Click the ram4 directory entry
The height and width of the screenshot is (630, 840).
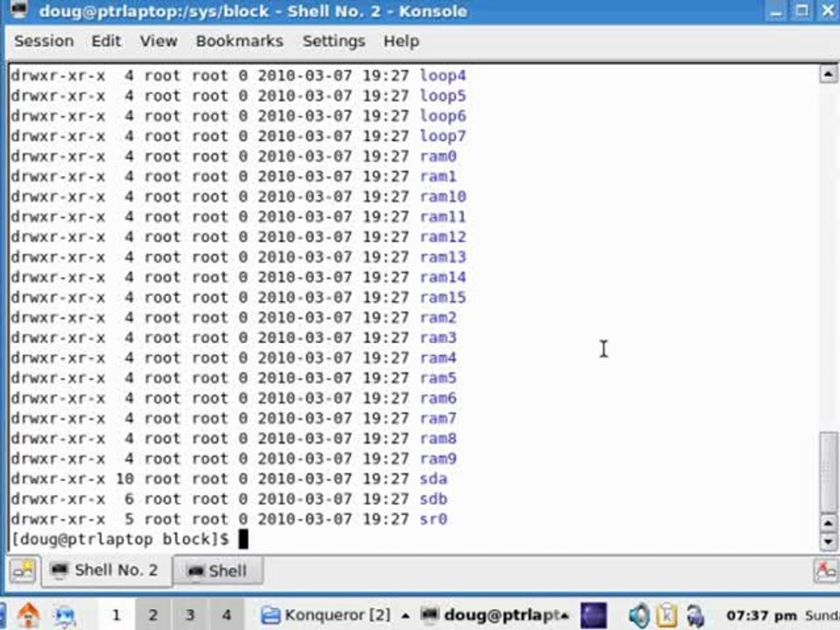coord(438,358)
